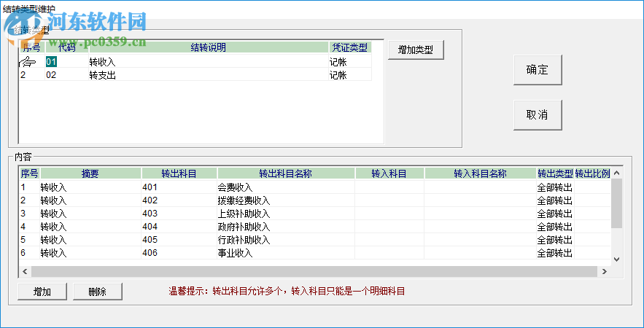Viewport: 644px width, 328px height.
Task: Click 会费收入 account name
Action: point(235,188)
